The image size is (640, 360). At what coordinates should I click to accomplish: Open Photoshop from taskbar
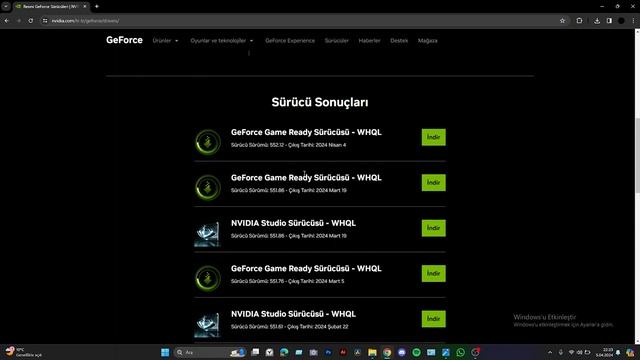pyautogui.click(x=328, y=352)
